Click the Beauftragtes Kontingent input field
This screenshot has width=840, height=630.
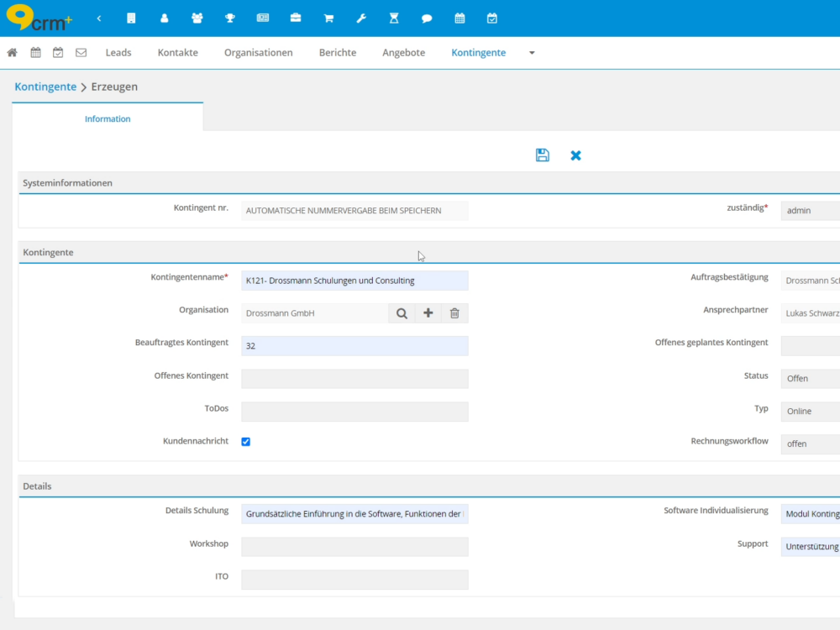tap(354, 346)
